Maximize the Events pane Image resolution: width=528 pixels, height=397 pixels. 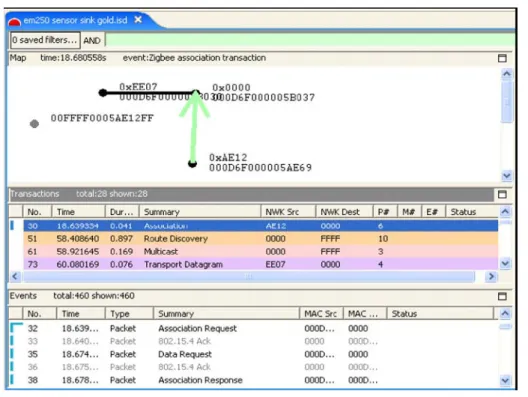502,296
